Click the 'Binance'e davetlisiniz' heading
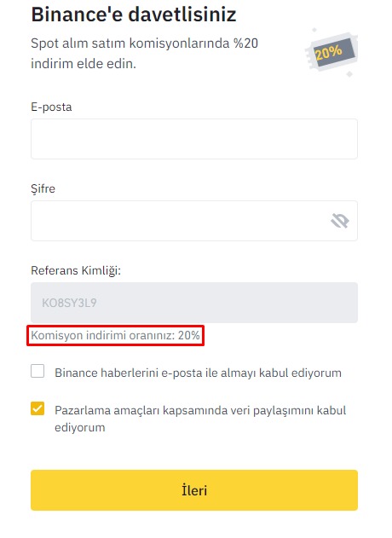 point(134,14)
